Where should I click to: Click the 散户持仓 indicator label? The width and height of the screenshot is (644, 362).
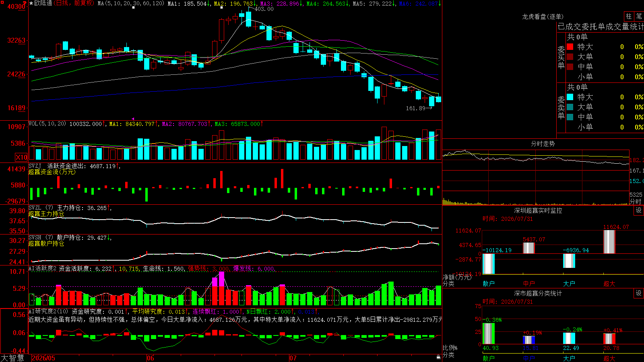70,238
